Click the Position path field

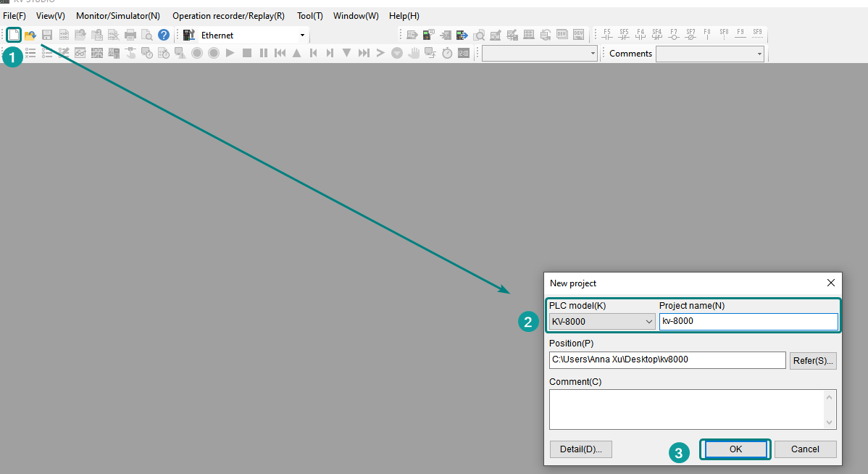tap(667, 360)
